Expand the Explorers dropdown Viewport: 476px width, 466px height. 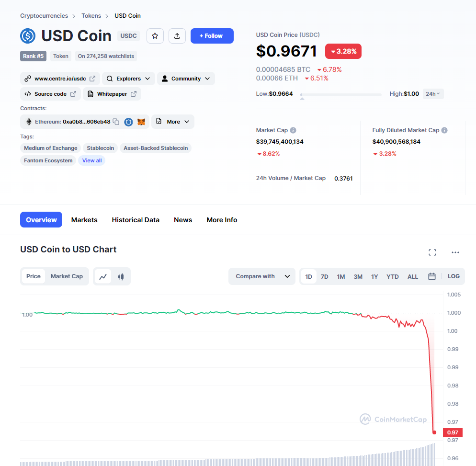pyautogui.click(x=128, y=79)
